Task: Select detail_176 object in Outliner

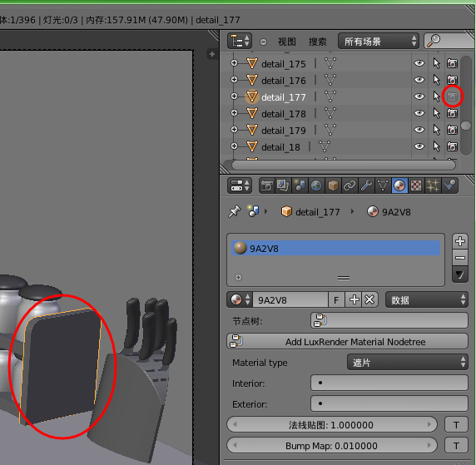Action: click(x=283, y=81)
